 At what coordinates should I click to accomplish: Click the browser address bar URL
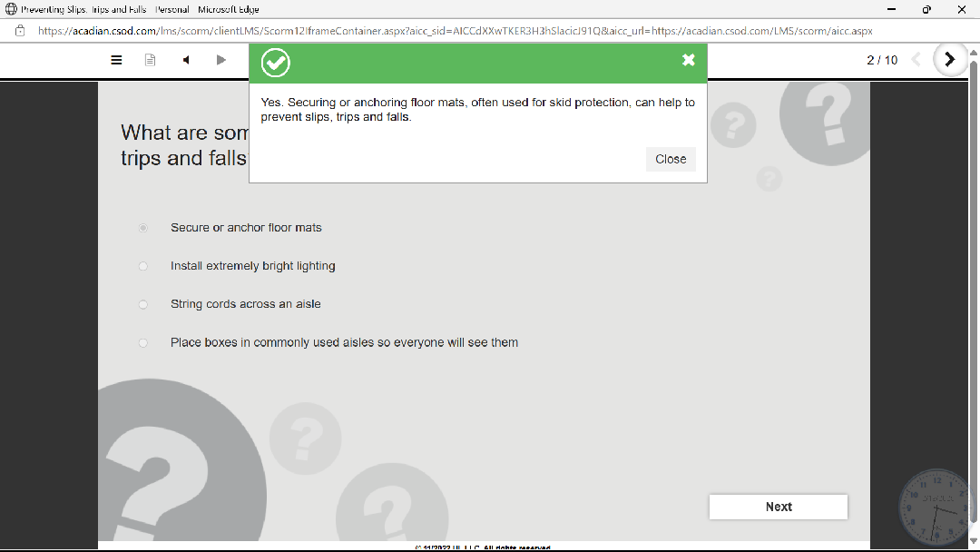(454, 30)
